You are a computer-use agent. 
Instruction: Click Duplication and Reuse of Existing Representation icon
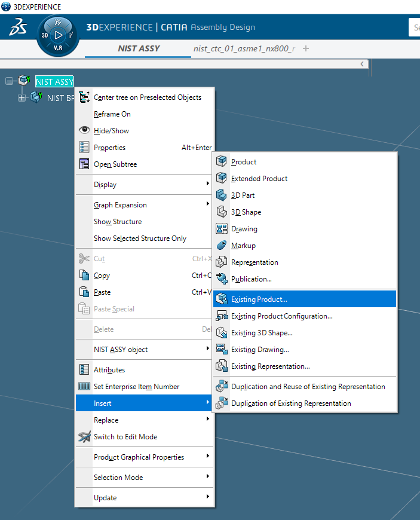click(x=222, y=386)
